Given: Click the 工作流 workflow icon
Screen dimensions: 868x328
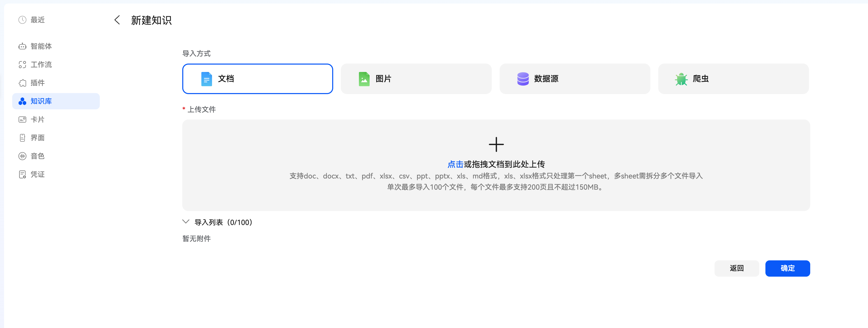Looking at the screenshot, I should click(x=22, y=65).
